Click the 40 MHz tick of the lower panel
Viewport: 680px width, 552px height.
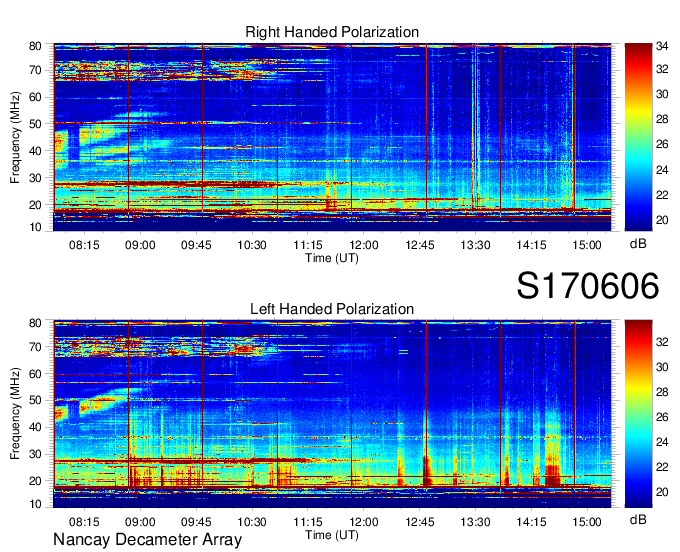tap(35, 428)
